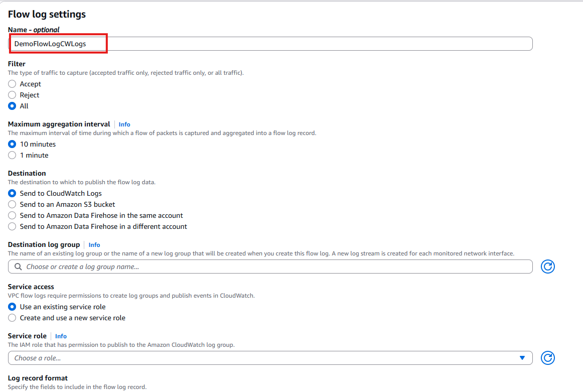Select Send to an Amazon S3 bucket

pos(13,204)
